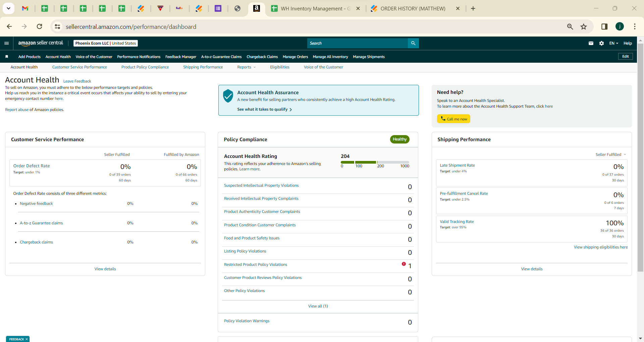This screenshot has height=342, width=644.
Task: Click Report abuse link
Action: click(17, 110)
